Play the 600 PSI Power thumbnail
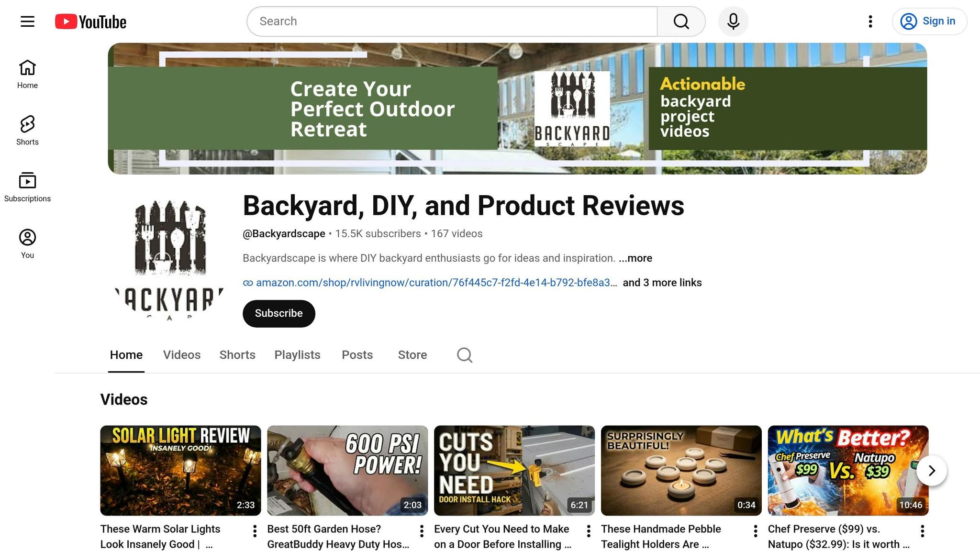This screenshot has height=551, width=980. pyautogui.click(x=347, y=471)
